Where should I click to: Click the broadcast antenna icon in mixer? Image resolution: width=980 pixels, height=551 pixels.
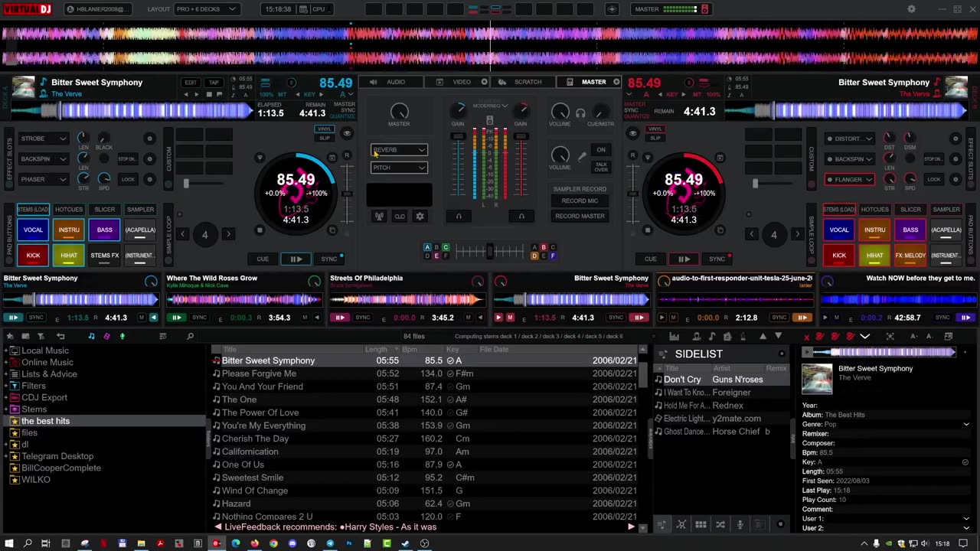click(379, 217)
